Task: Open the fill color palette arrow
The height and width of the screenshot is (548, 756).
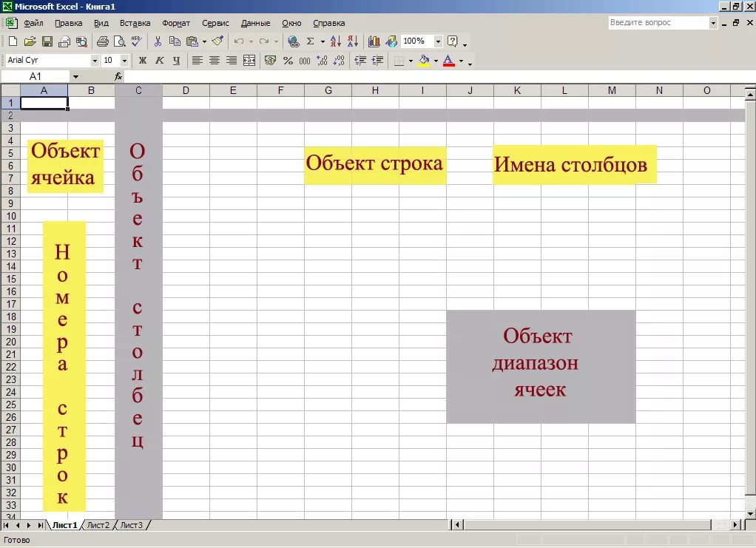Action: click(x=436, y=60)
